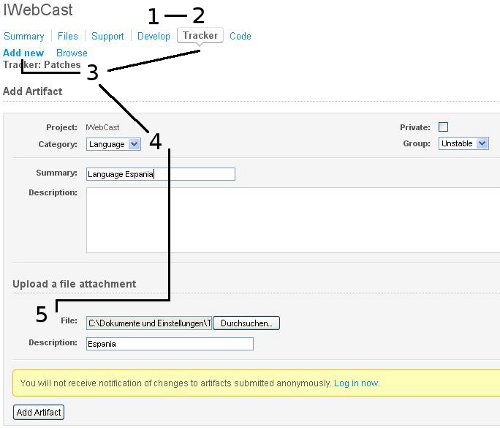Viewport: 500px width, 428px height.
Task: Check the Private checkbox
Action: click(443, 127)
